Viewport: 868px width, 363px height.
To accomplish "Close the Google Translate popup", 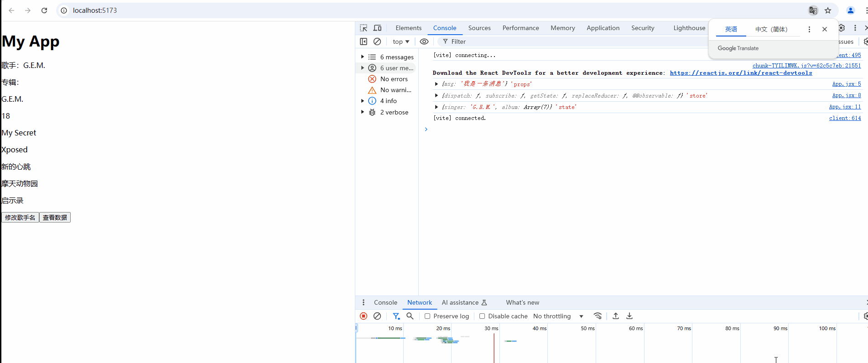I will (825, 29).
